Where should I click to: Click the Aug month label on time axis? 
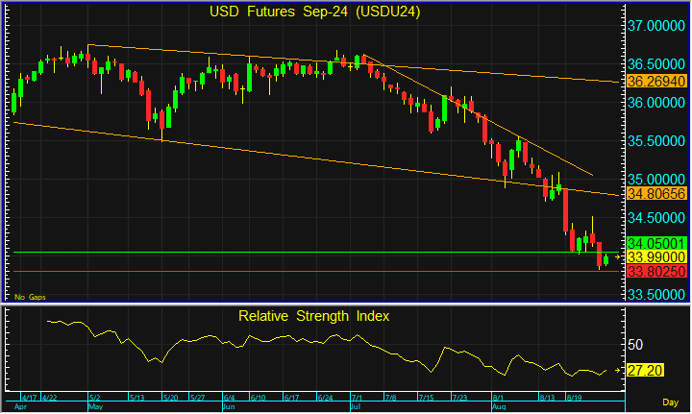(x=498, y=408)
